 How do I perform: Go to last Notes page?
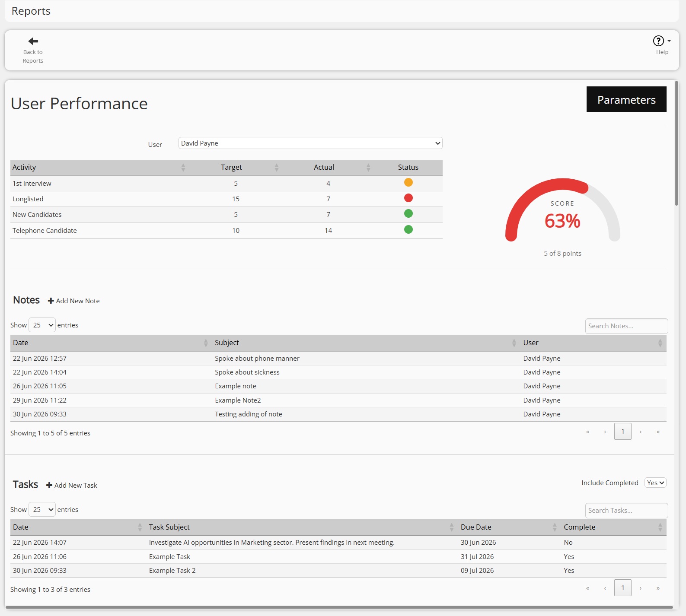658,432
